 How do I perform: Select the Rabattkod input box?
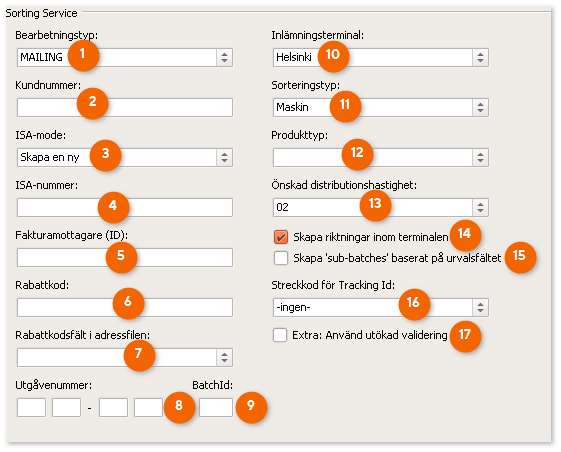click(x=125, y=307)
